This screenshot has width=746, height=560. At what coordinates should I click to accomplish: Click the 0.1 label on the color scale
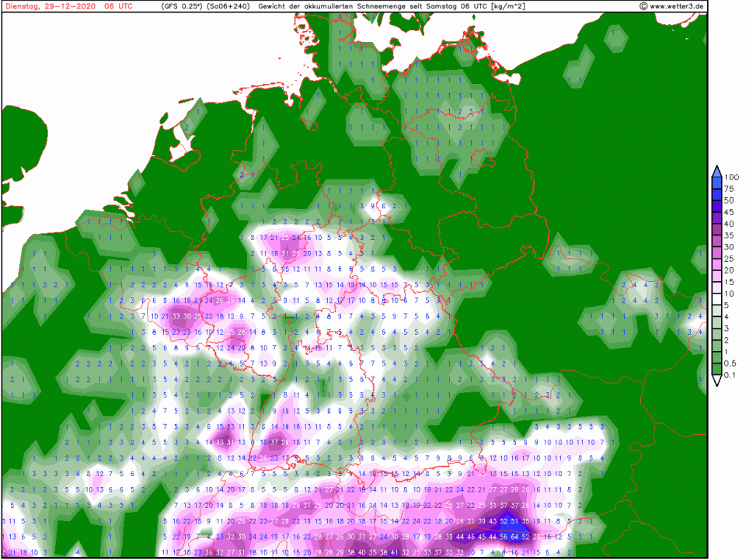pyautogui.click(x=729, y=375)
